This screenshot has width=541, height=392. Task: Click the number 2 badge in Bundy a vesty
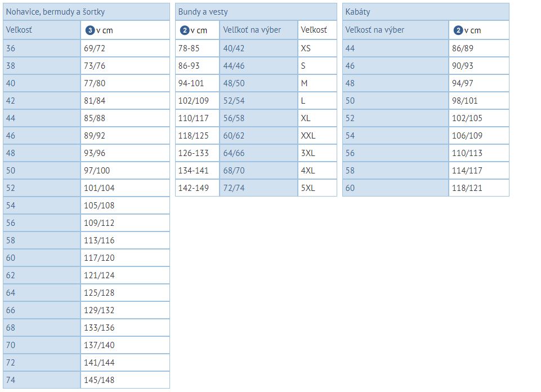185,30
